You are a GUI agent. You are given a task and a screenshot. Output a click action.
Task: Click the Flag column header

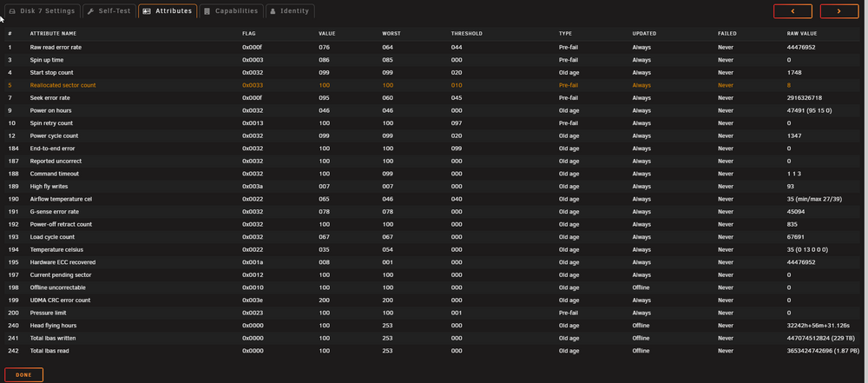pos(248,34)
